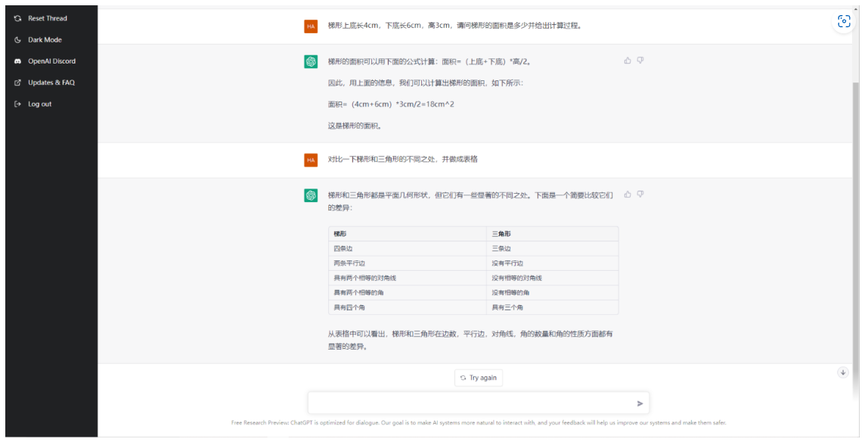Click the table cell 具有四个角
Image resolution: width=868 pixels, height=445 pixels.
[x=408, y=307]
